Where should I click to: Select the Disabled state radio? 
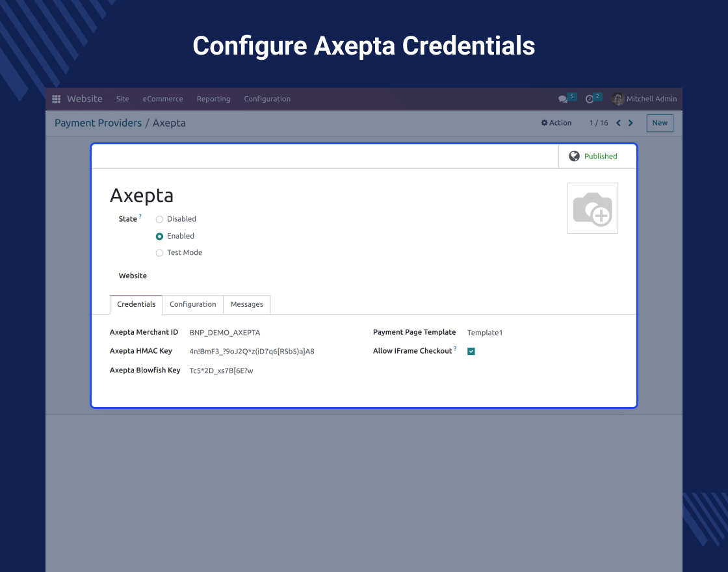point(159,219)
